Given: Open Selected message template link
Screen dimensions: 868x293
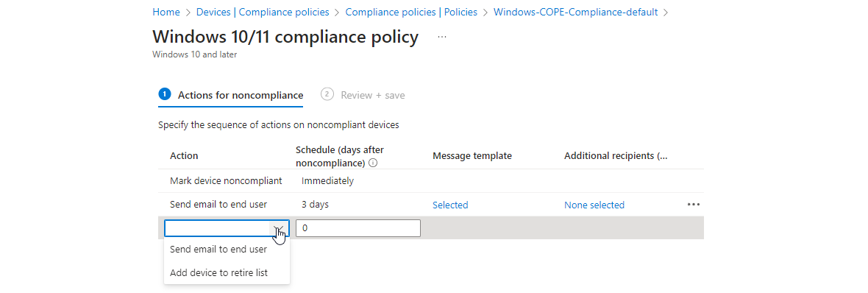Looking at the screenshot, I should tap(450, 205).
